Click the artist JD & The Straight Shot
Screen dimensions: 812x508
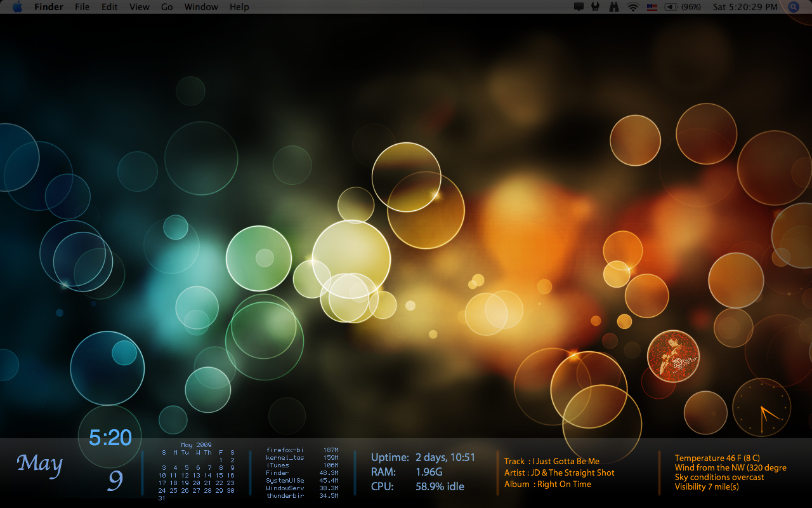(572, 472)
